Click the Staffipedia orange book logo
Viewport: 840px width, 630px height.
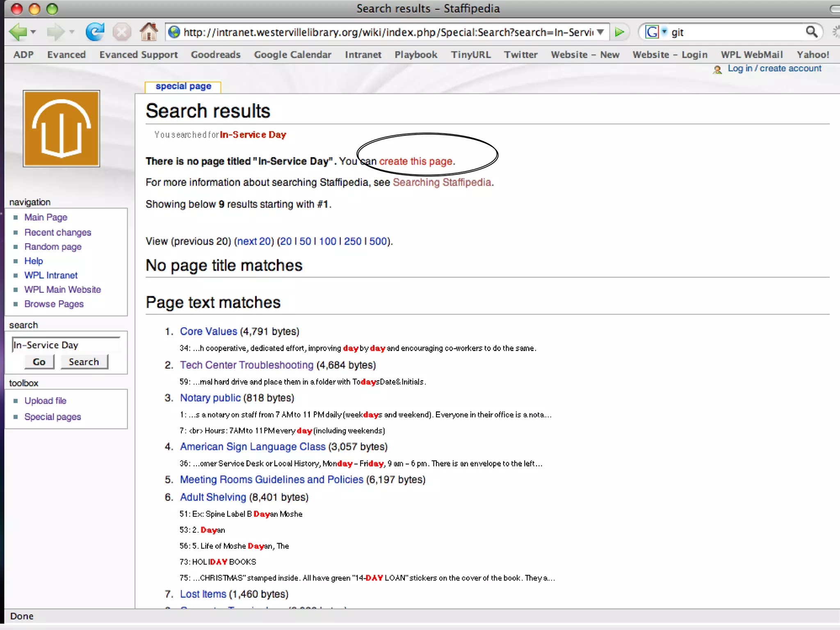coord(62,128)
